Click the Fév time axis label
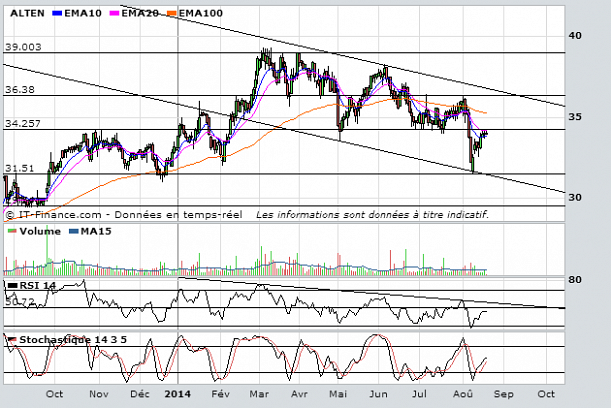611x408 pixels. [221, 394]
